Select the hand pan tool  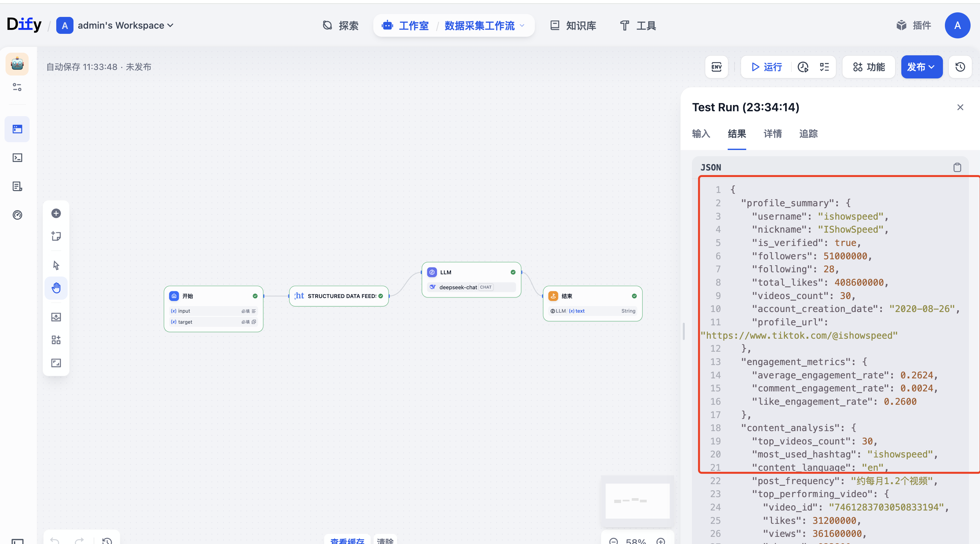click(x=56, y=288)
